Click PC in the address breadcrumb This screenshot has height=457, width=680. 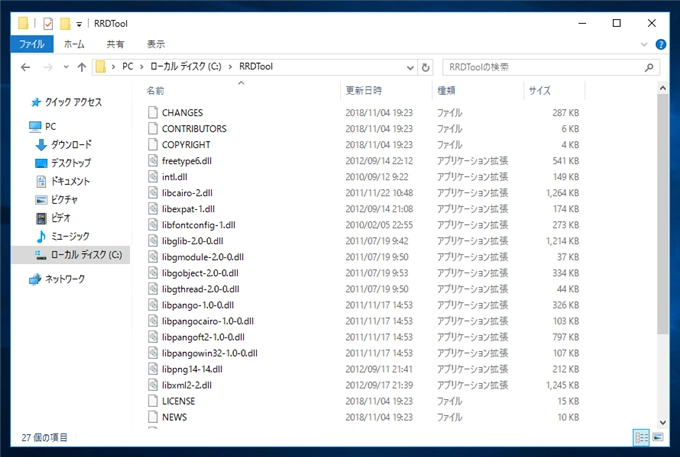128,67
